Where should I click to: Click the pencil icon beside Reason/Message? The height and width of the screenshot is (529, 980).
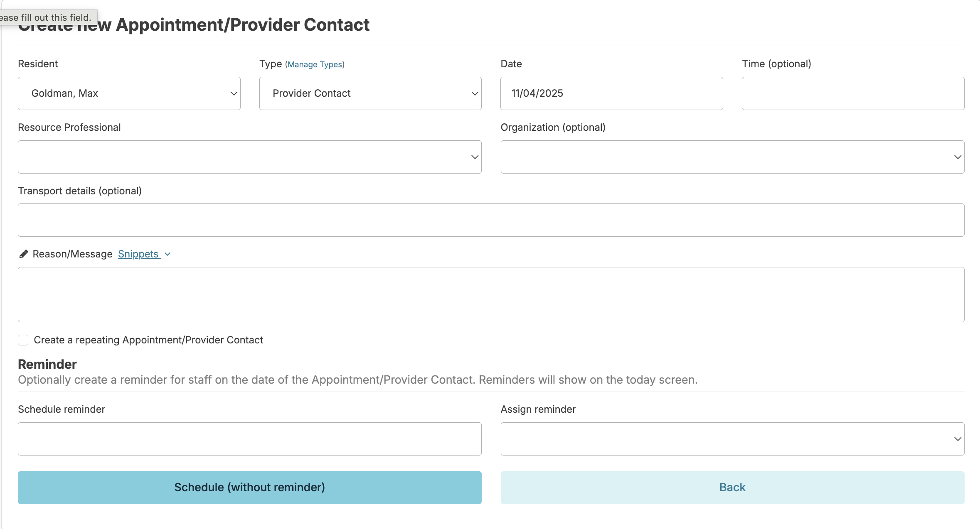(x=24, y=254)
